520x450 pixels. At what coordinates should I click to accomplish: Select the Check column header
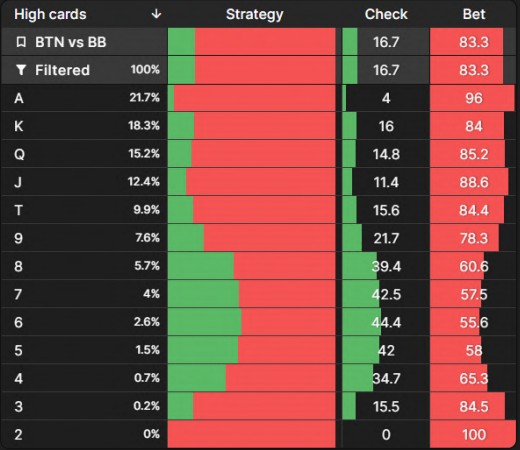[386, 14]
